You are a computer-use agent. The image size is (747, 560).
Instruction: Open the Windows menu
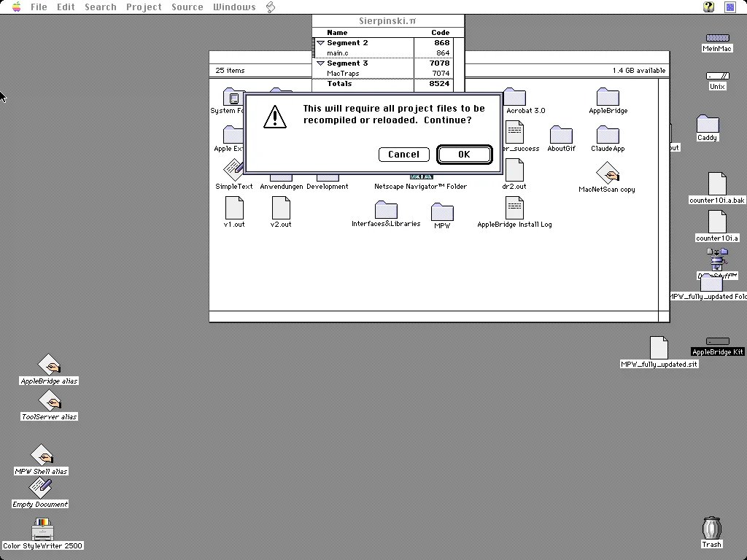(234, 7)
